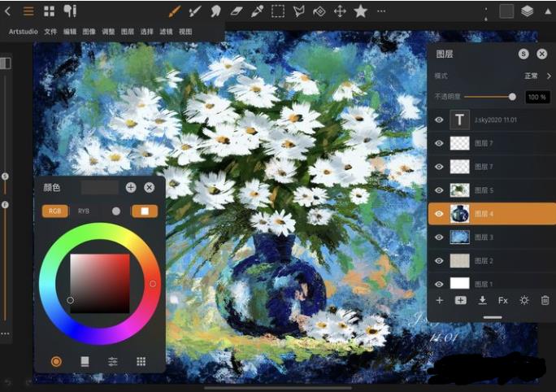Open the stacked Layers icon in top bar
The image size is (556, 392).
coord(528,11)
